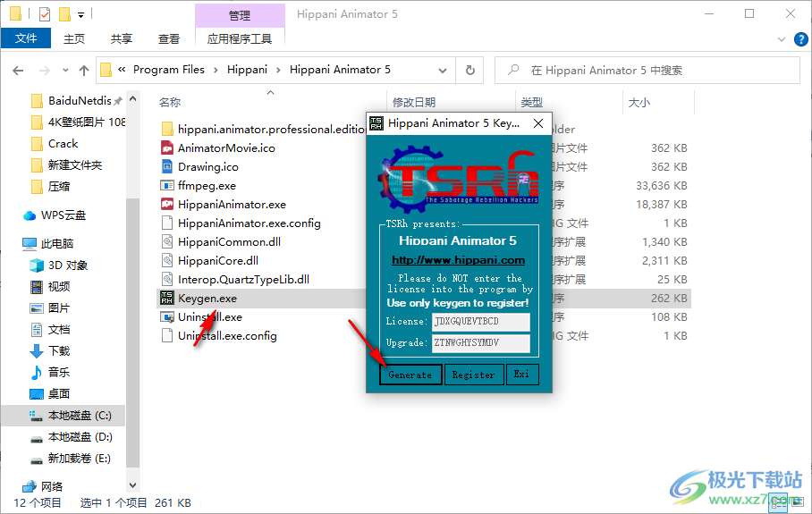Expand the ribbon with the chevron
Viewport: 812px width, 514px height.
[x=782, y=39]
